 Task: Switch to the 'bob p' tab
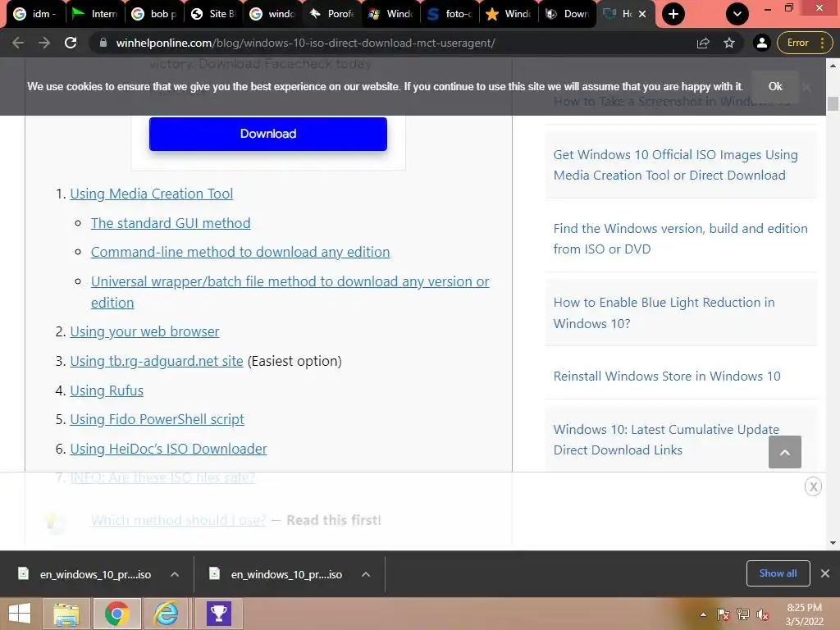[x=154, y=14]
